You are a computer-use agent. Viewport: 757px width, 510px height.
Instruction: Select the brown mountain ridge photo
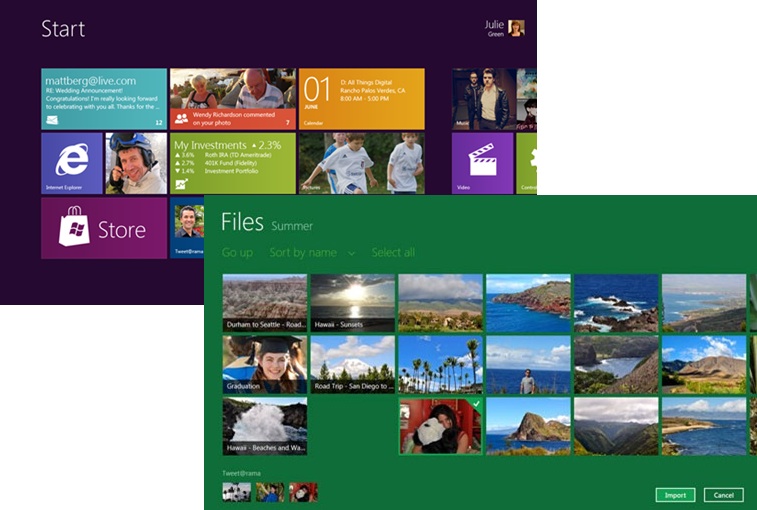pos(704,365)
